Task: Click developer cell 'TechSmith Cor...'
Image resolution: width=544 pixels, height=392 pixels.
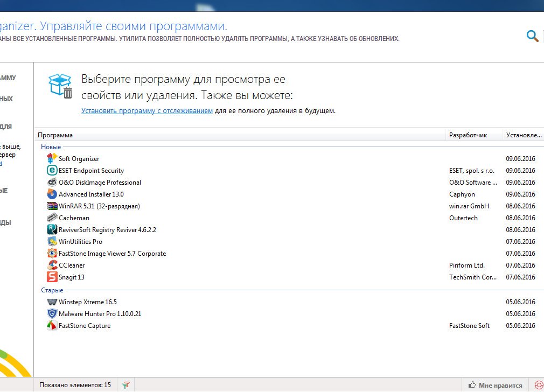Action: click(473, 277)
